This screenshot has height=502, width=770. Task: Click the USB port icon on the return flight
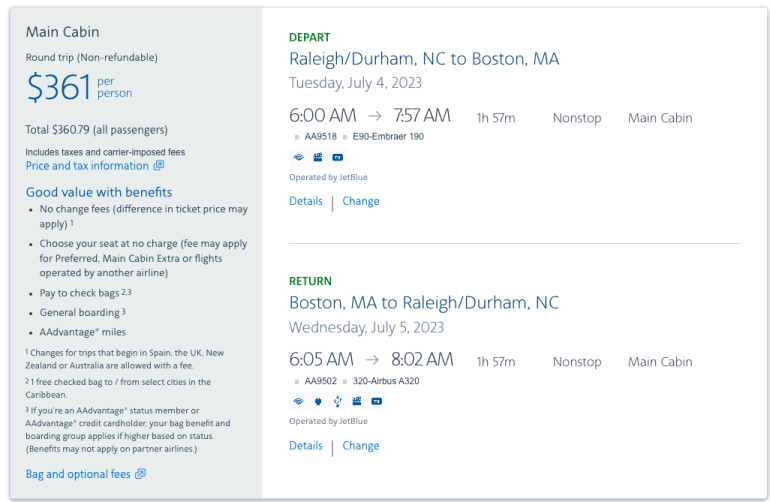click(337, 402)
